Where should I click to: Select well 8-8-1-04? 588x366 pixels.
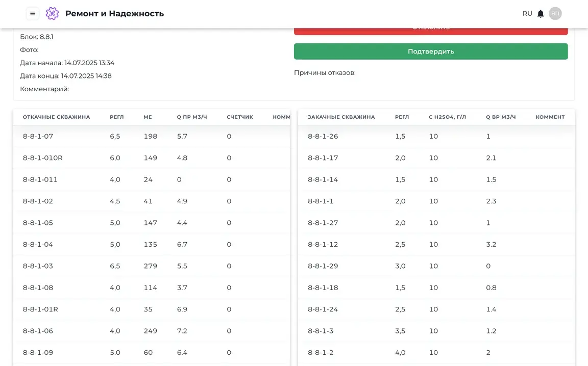coord(152,244)
